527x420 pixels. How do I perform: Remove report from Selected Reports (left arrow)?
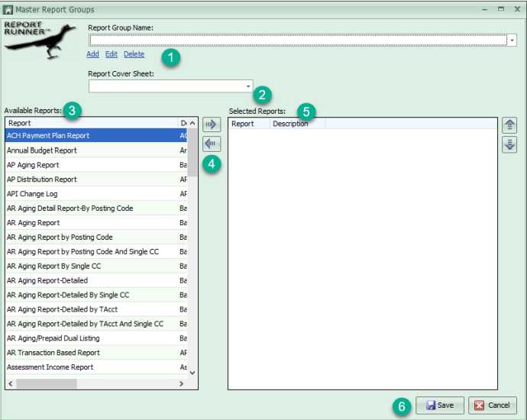coord(212,144)
